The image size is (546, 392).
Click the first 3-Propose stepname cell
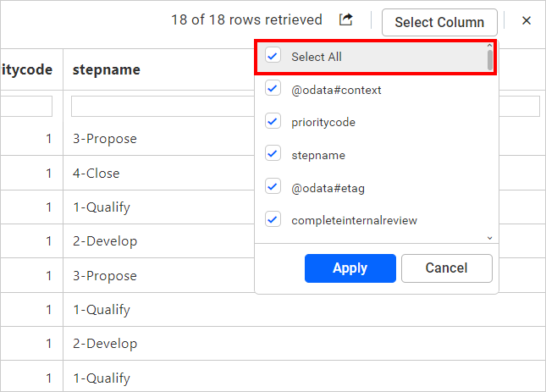pyautogui.click(x=104, y=139)
